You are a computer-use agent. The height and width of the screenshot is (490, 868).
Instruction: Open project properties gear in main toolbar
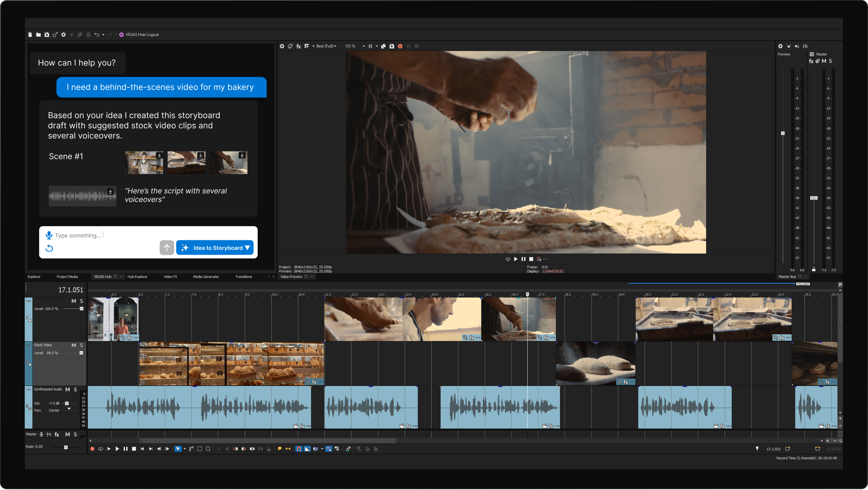tap(63, 35)
